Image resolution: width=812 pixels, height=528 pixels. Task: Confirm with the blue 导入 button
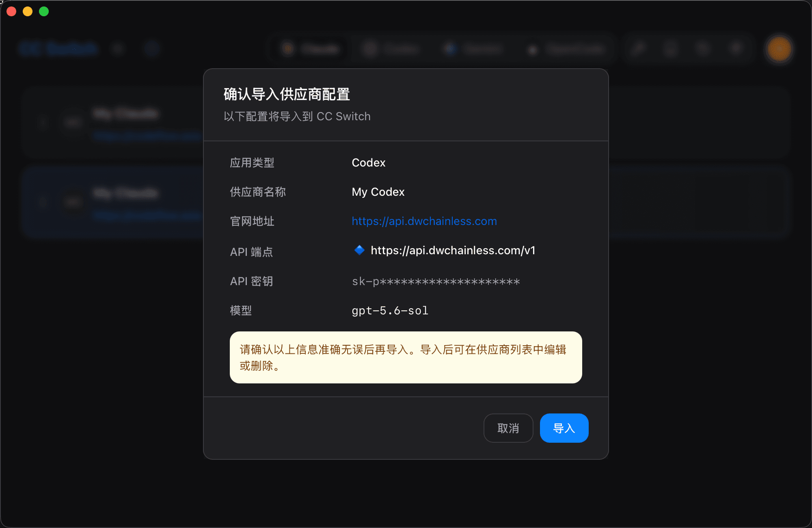(x=564, y=428)
